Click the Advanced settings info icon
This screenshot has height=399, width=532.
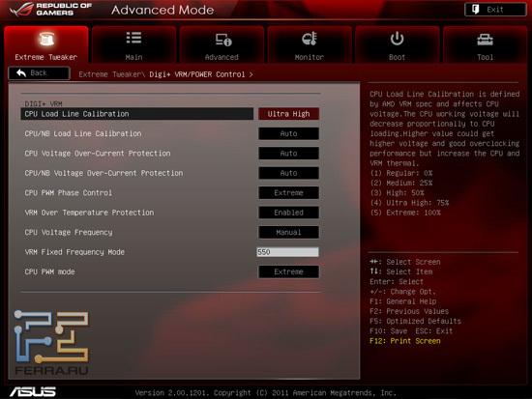[x=223, y=40]
